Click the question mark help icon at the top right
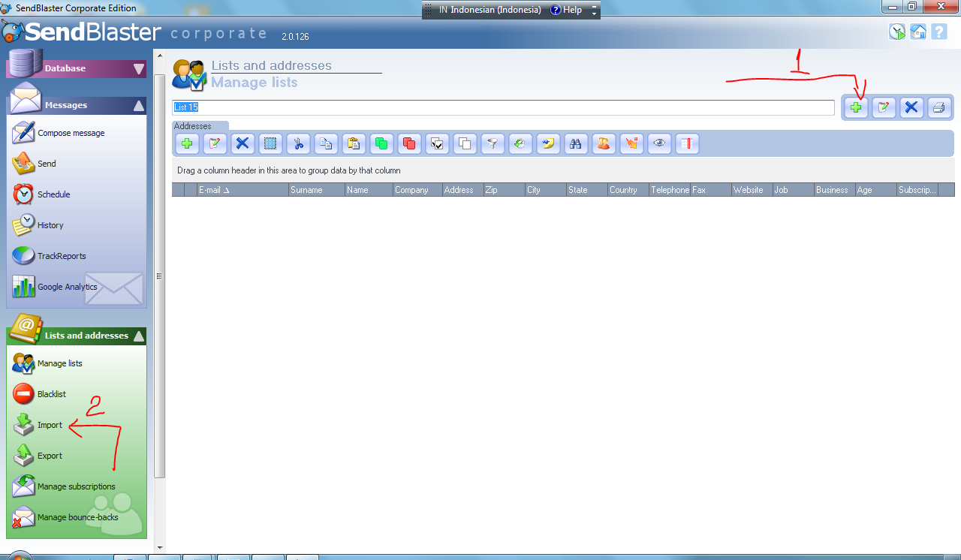Image resolution: width=961 pixels, height=560 pixels. point(939,32)
